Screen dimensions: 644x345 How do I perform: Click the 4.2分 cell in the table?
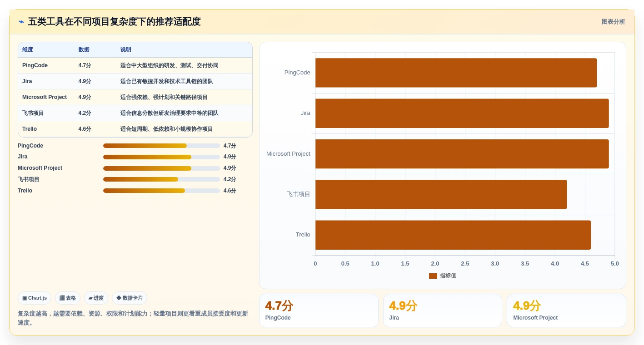(x=85, y=113)
